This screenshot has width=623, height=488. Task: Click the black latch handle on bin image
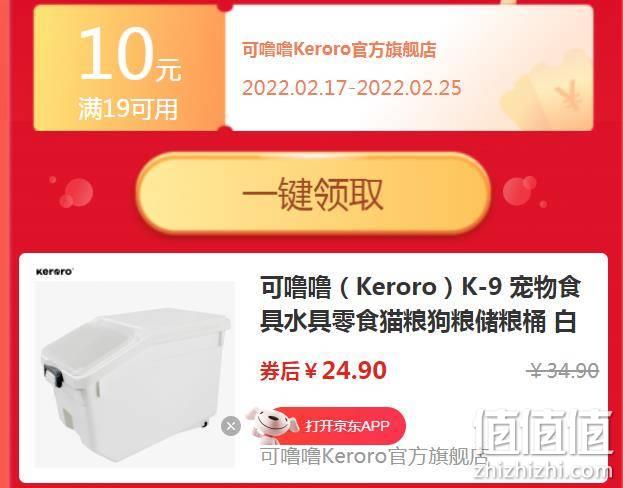point(53,375)
